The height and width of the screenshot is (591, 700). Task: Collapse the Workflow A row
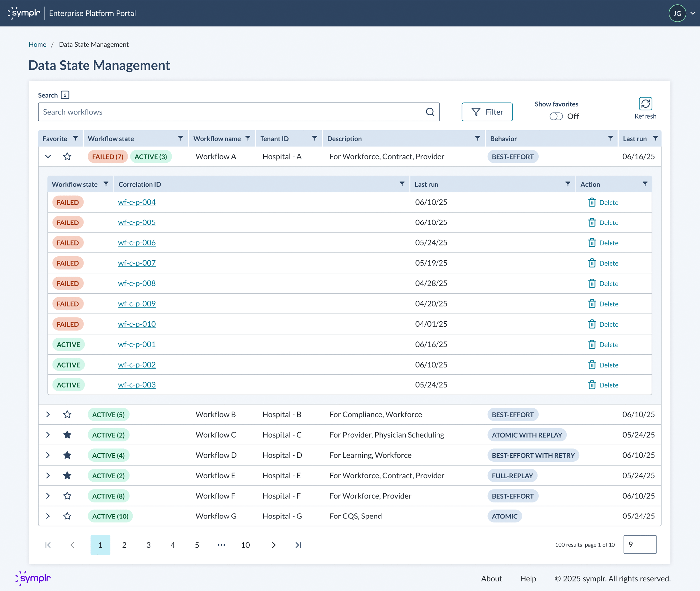[48, 156]
